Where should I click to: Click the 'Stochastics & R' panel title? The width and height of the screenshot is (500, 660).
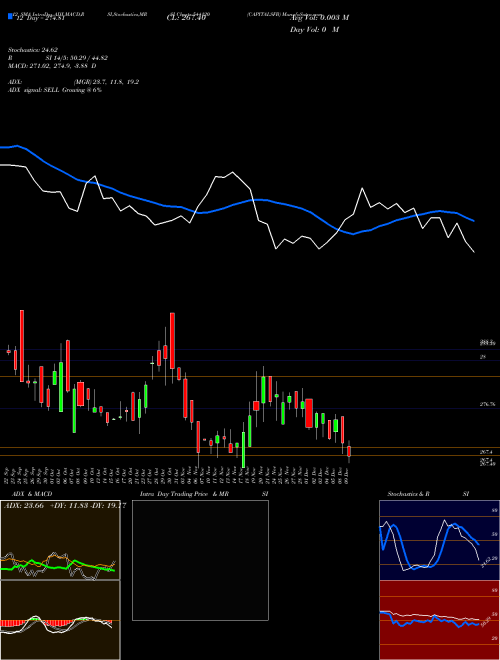[409, 494]
